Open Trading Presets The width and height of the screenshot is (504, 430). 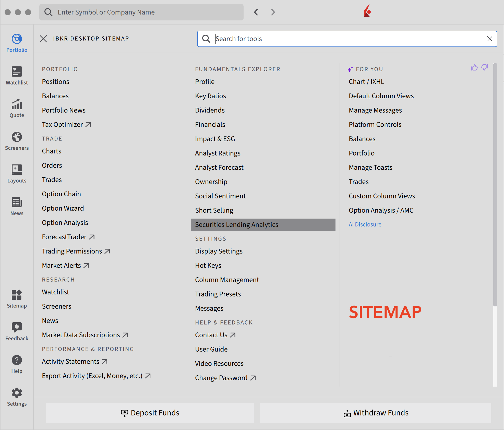(218, 294)
